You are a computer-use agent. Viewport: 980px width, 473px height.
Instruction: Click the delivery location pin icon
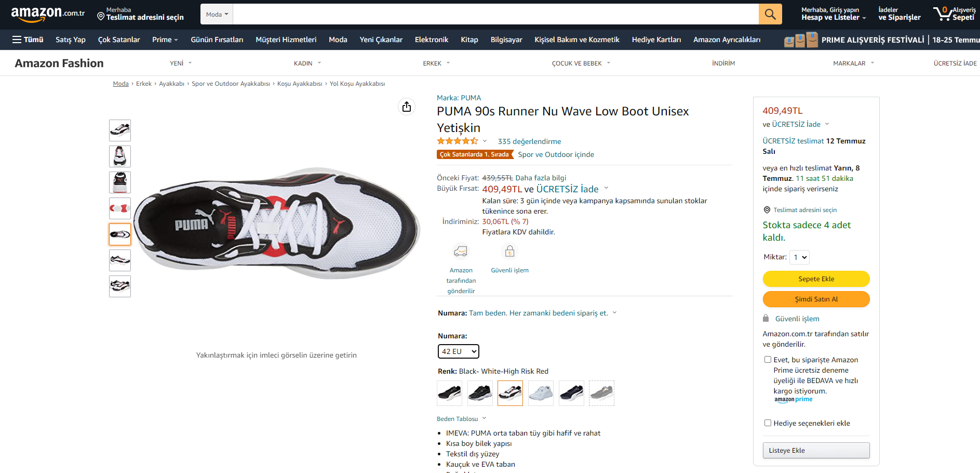[x=101, y=17]
